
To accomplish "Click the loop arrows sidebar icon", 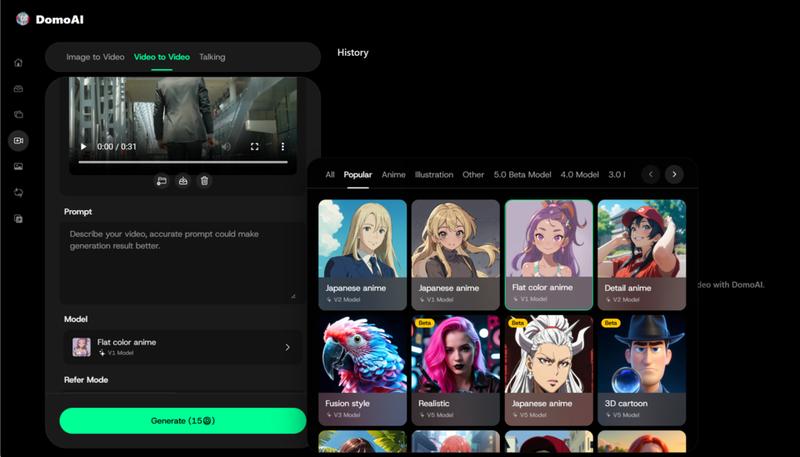I will point(18,192).
